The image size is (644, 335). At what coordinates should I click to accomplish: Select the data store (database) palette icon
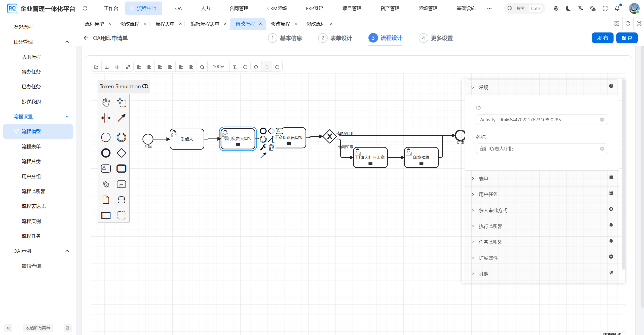pyautogui.click(x=121, y=200)
